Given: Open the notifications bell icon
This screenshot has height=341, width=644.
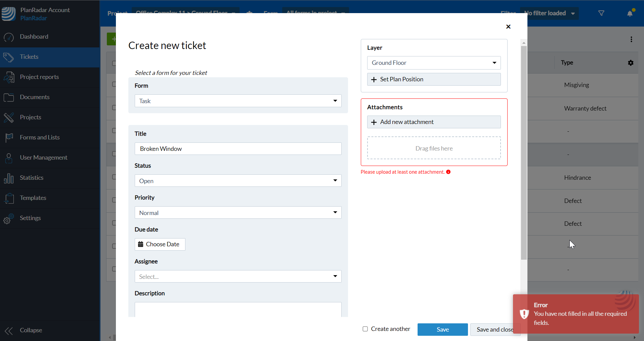Looking at the screenshot, I should pyautogui.click(x=630, y=13).
